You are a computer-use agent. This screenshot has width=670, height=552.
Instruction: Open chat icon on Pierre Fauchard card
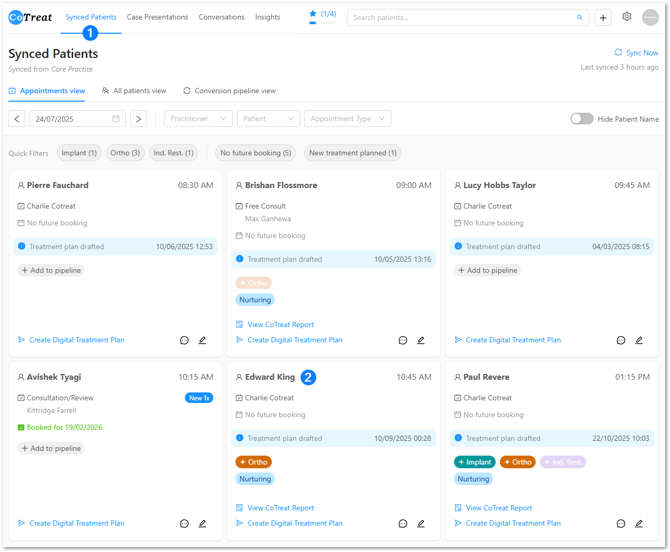click(x=184, y=340)
